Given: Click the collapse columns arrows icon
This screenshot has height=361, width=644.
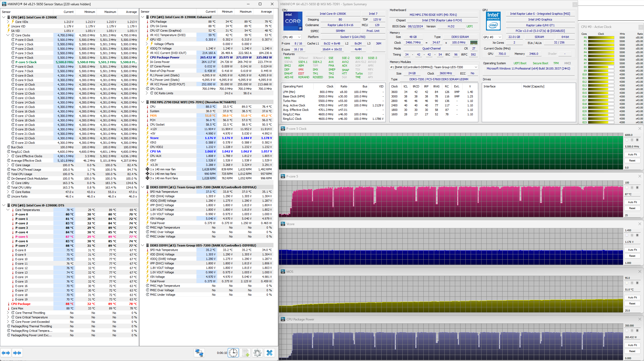Looking at the screenshot, I should [17, 353].
